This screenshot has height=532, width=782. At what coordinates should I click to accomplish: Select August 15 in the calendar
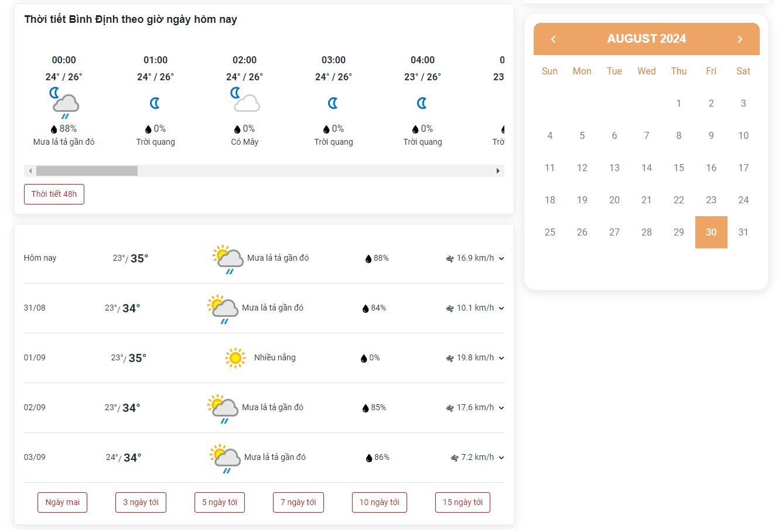point(679,168)
